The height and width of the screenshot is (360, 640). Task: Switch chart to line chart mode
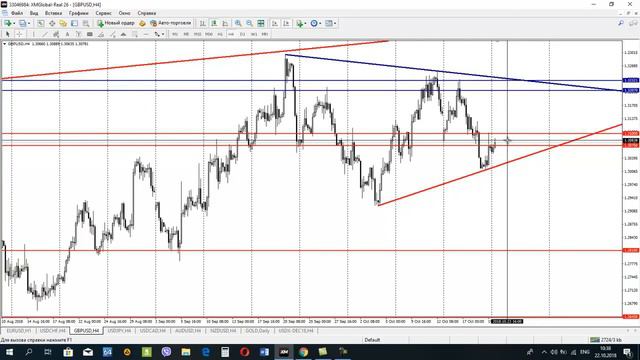point(225,23)
